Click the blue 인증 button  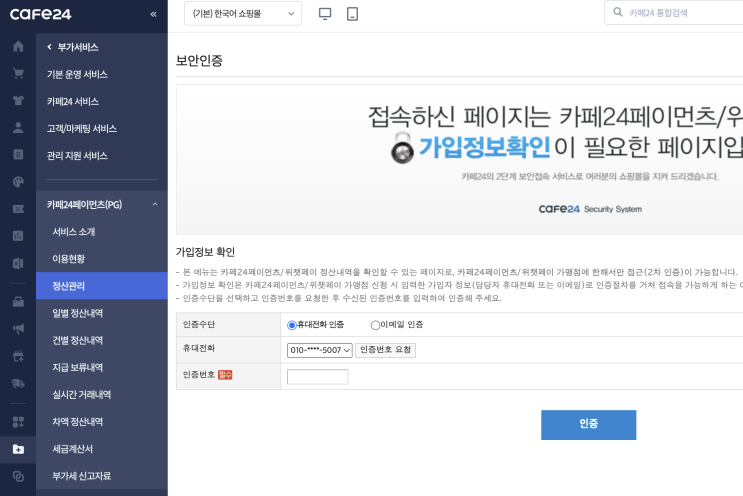point(589,425)
